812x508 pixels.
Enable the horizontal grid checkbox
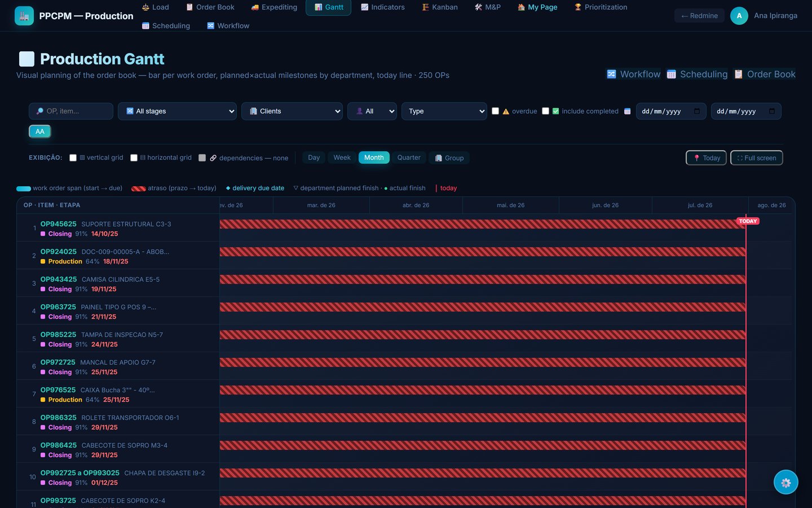pos(134,158)
